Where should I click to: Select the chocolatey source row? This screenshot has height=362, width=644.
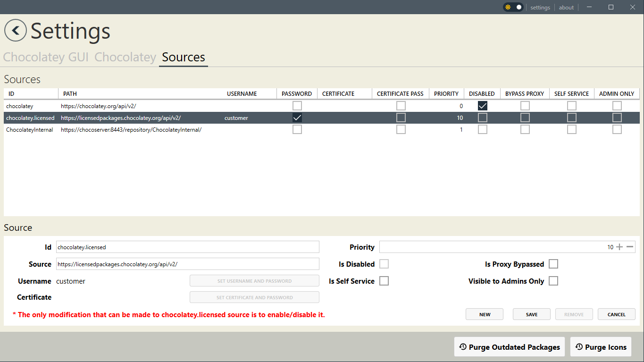322,106
